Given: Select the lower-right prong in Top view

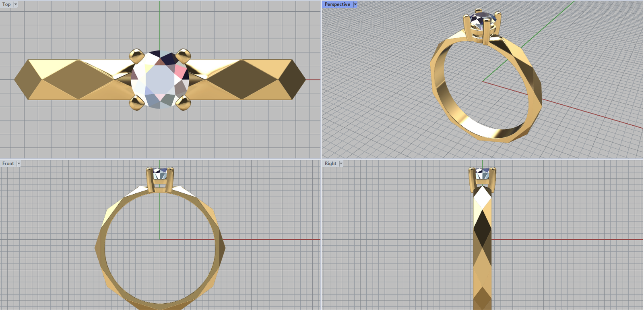Looking at the screenshot, I should 183,103.
